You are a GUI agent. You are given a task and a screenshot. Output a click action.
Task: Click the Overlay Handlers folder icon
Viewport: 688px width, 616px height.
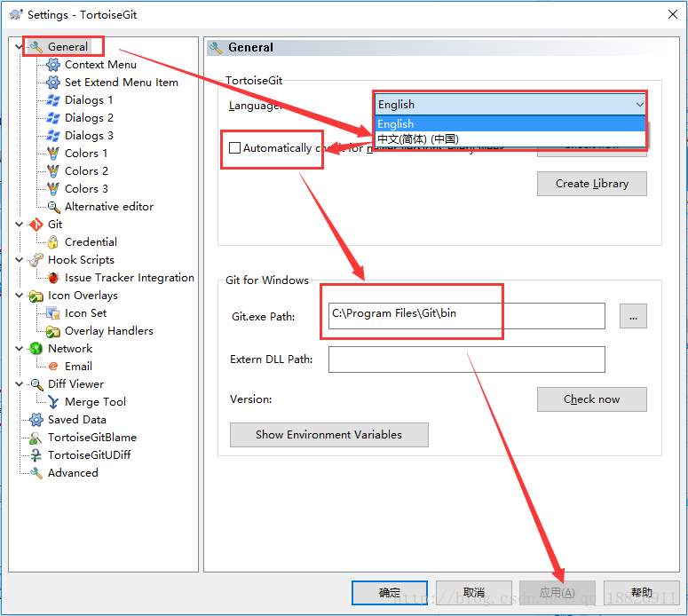pyautogui.click(x=53, y=331)
